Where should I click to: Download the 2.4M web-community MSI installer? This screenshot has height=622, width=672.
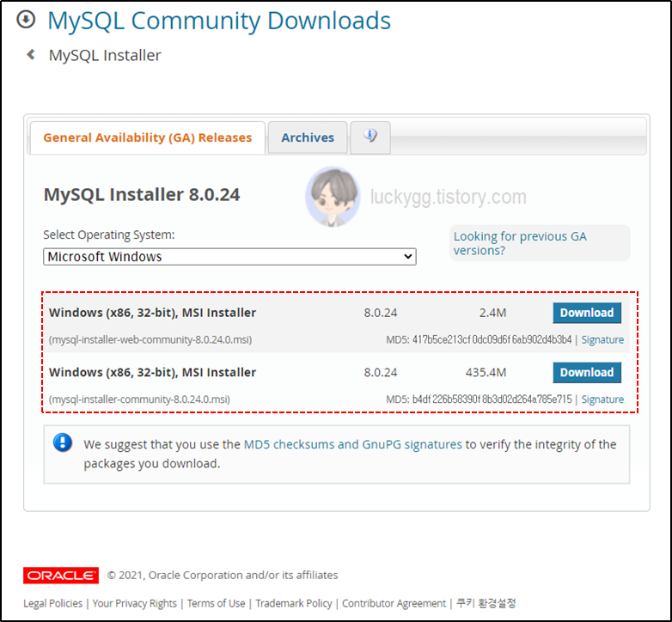click(x=587, y=313)
